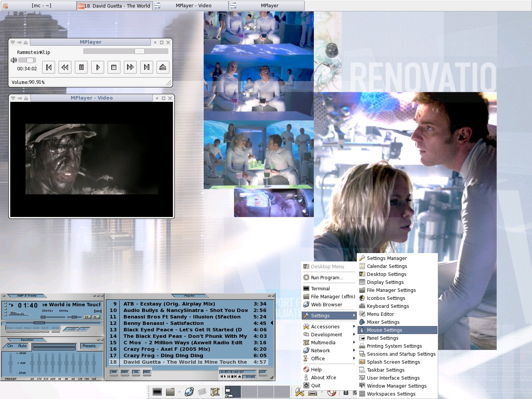Select playlist track 16 Crazy Frog - Axel F
532x399 pixels.
(188, 349)
